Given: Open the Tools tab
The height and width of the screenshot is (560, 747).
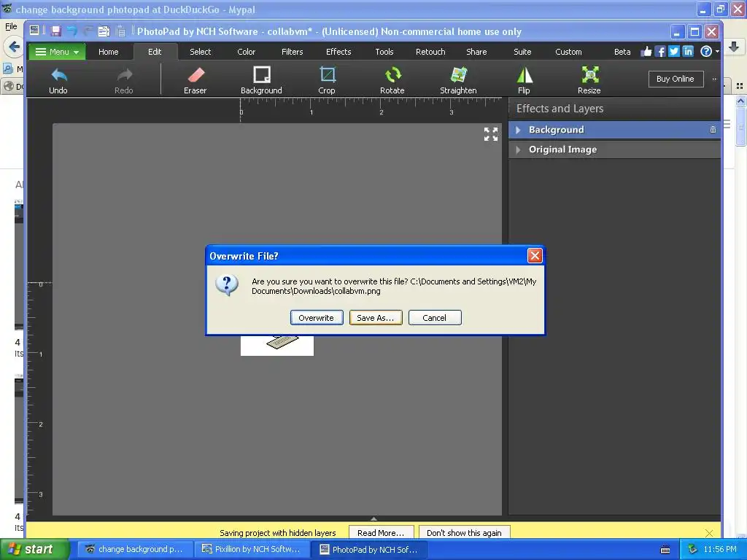Looking at the screenshot, I should (x=384, y=52).
